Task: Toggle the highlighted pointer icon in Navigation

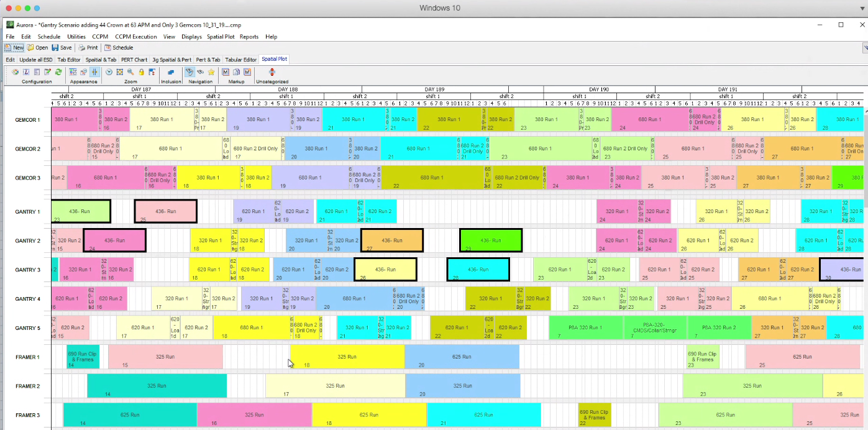Action: click(x=190, y=72)
